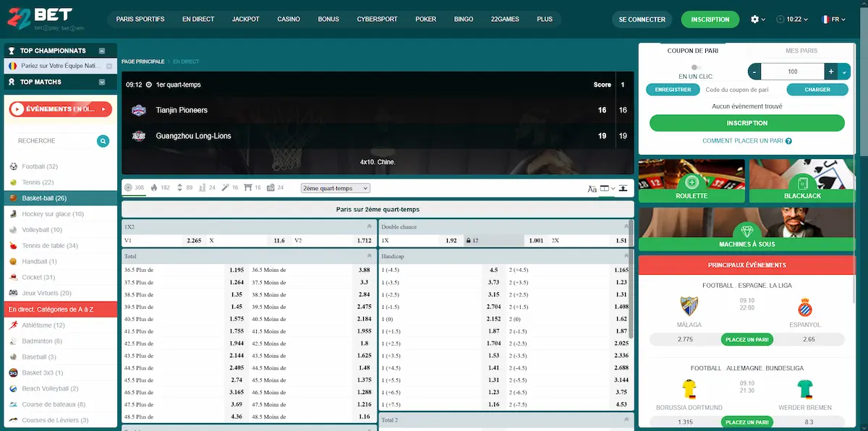868x431 pixels.
Task: Open the Machines à sous tile
Action: click(746, 229)
